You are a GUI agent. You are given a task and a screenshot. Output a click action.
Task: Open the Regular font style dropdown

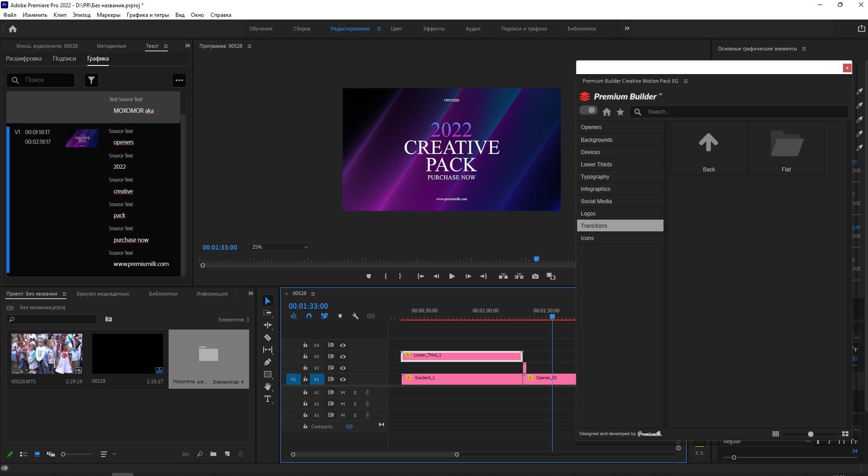tap(766, 441)
